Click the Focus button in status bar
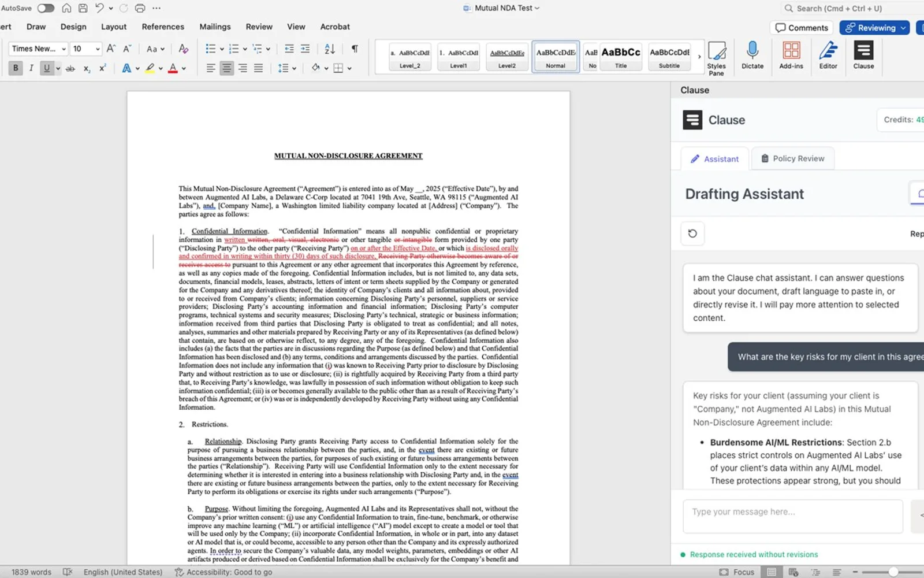The image size is (924, 578). coord(737,572)
